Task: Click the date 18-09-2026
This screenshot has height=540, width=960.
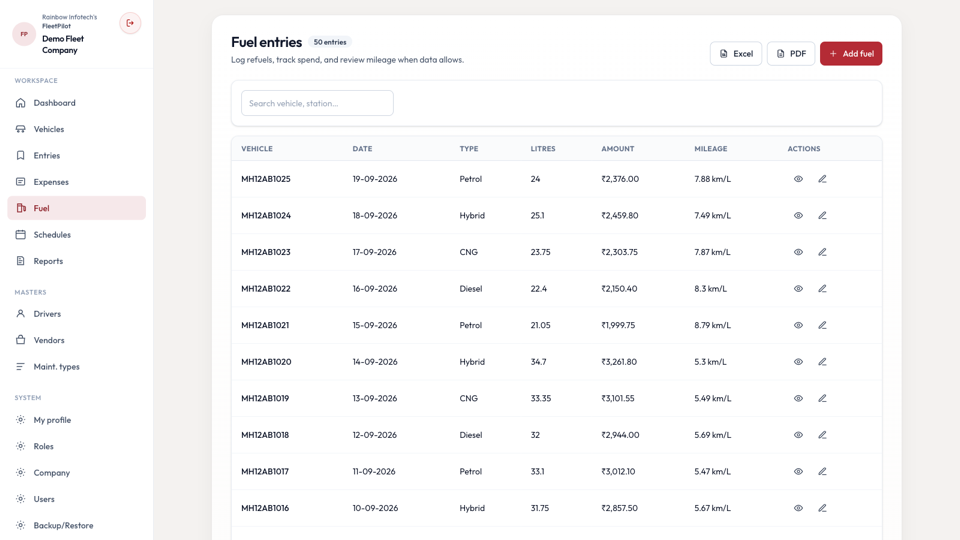Action: click(375, 216)
